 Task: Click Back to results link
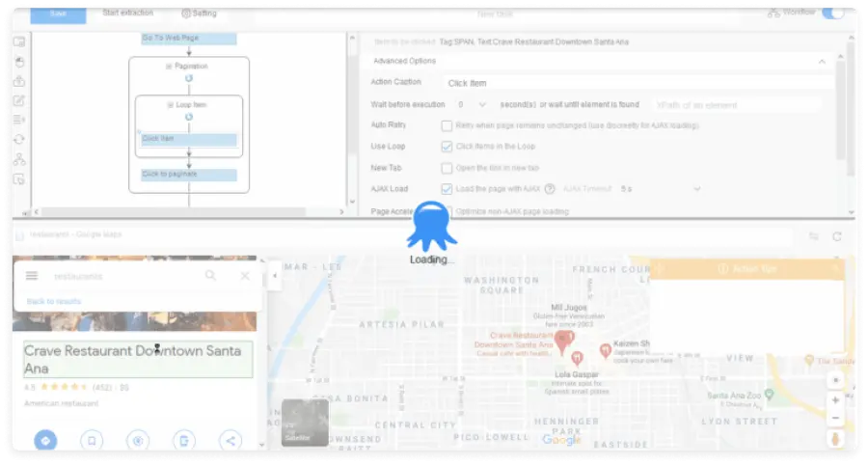(x=54, y=302)
